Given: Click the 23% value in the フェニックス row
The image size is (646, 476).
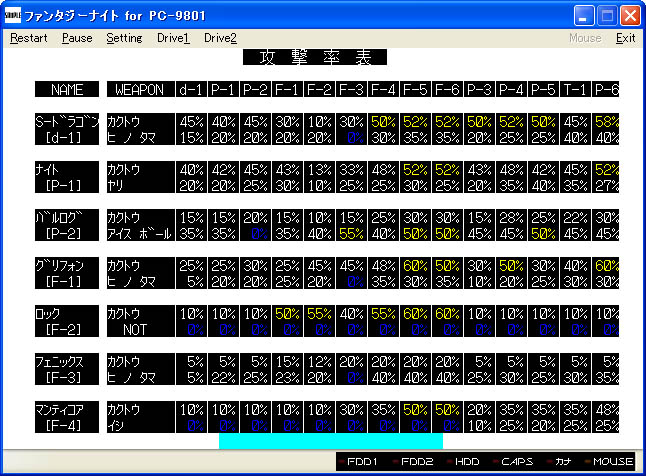Looking at the screenshot, I should point(288,378).
